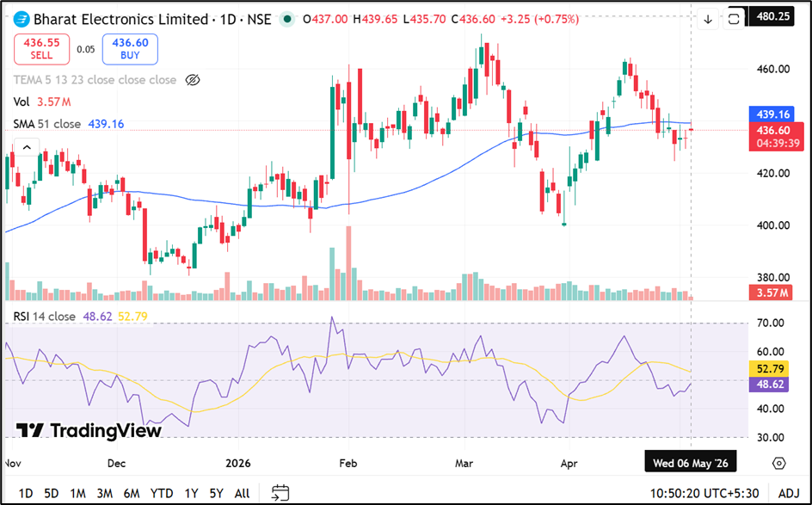812x505 pixels.
Task: Click the green market status dot
Action: 287,20
